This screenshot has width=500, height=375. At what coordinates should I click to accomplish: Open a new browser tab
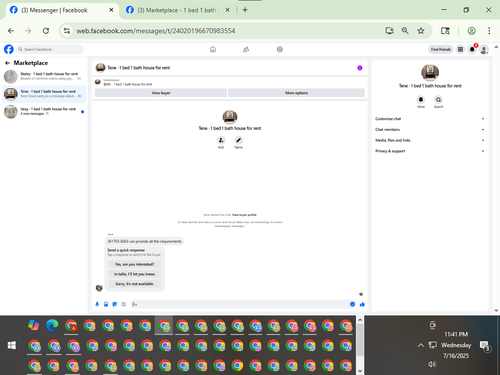pyautogui.click(x=245, y=10)
